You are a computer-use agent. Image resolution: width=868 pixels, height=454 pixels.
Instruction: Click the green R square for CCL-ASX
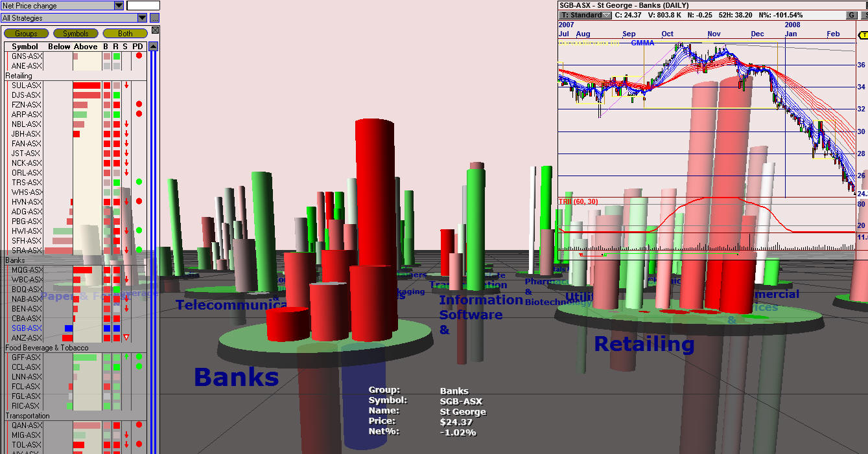[117, 367]
